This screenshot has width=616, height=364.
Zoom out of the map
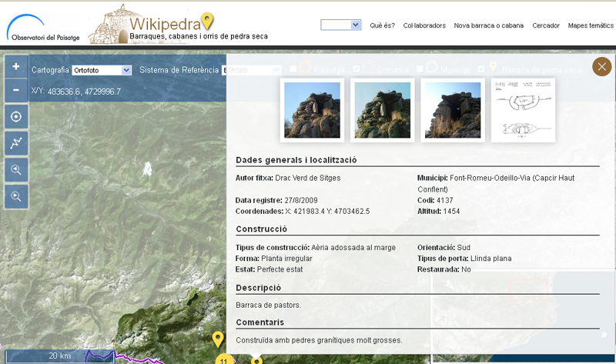pyautogui.click(x=15, y=90)
